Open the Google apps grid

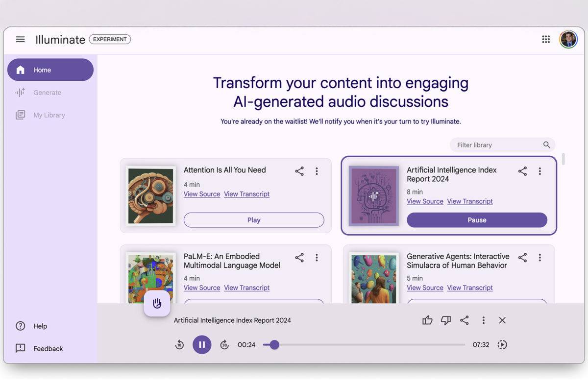click(x=546, y=39)
